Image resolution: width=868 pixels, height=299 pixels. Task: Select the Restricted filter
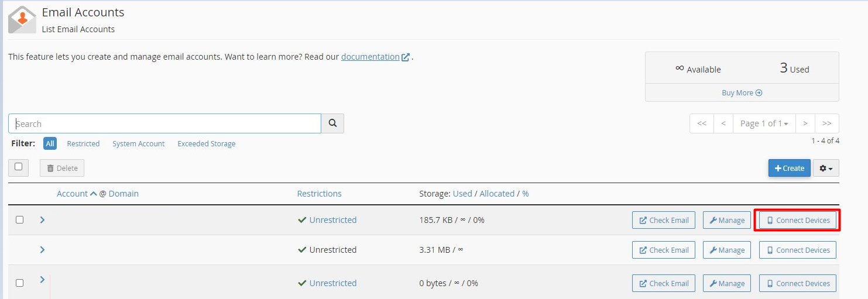(83, 143)
